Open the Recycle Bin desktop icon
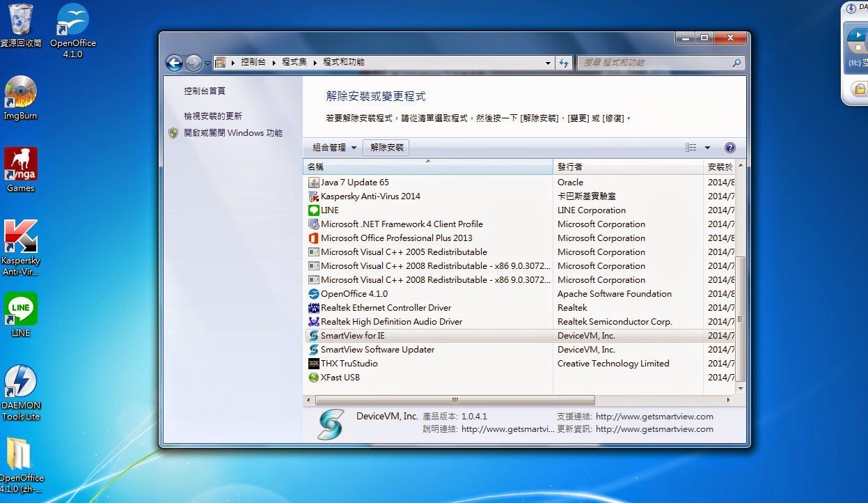The height and width of the screenshot is (503, 868). click(20, 25)
